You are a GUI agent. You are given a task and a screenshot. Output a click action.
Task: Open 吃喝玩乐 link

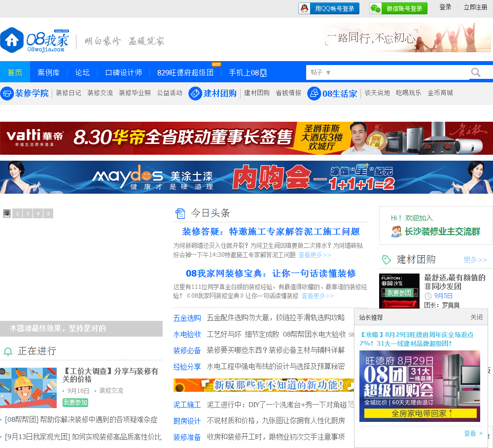[409, 93]
